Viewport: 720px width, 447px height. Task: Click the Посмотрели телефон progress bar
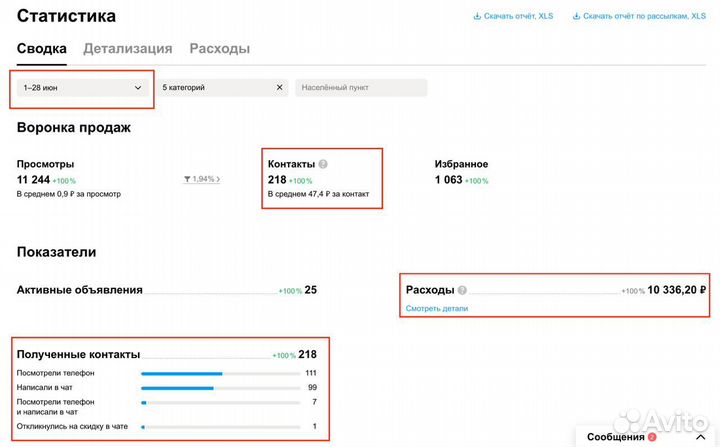[x=220, y=373]
